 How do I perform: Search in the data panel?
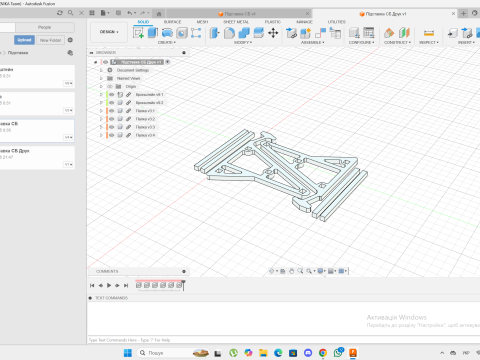pyautogui.click(x=70, y=13)
